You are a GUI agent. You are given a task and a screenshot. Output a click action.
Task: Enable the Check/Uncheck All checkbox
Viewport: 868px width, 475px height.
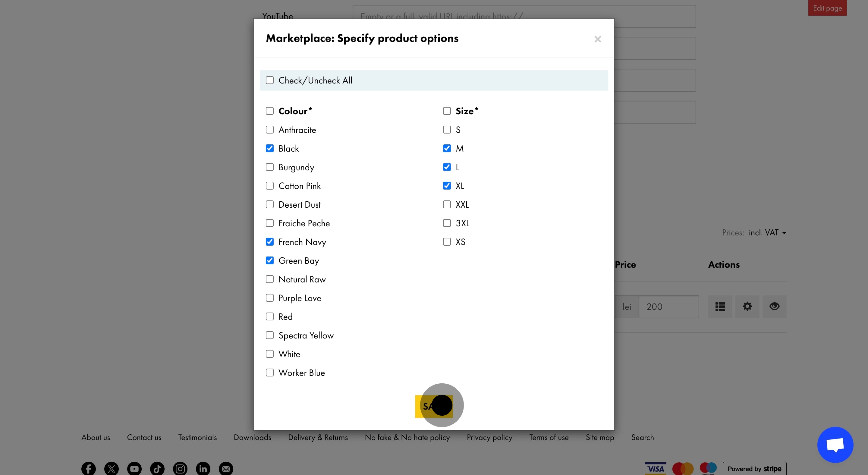coord(269,80)
